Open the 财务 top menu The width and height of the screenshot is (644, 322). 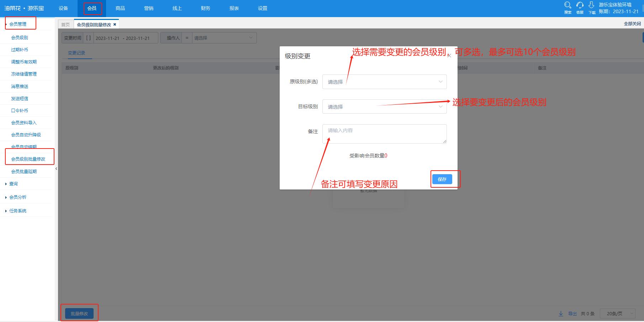(206, 8)
